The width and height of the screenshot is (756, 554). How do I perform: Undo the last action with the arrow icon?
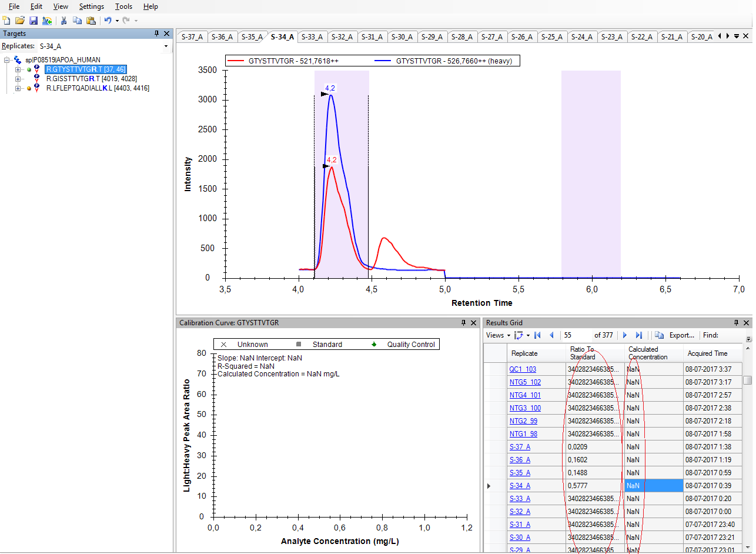click(x=108, y=21)
